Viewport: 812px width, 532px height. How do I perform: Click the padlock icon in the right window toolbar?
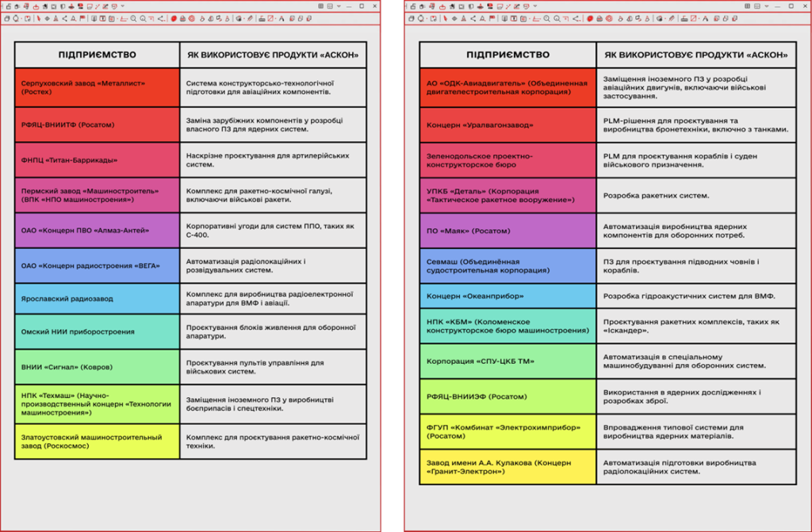413,6
